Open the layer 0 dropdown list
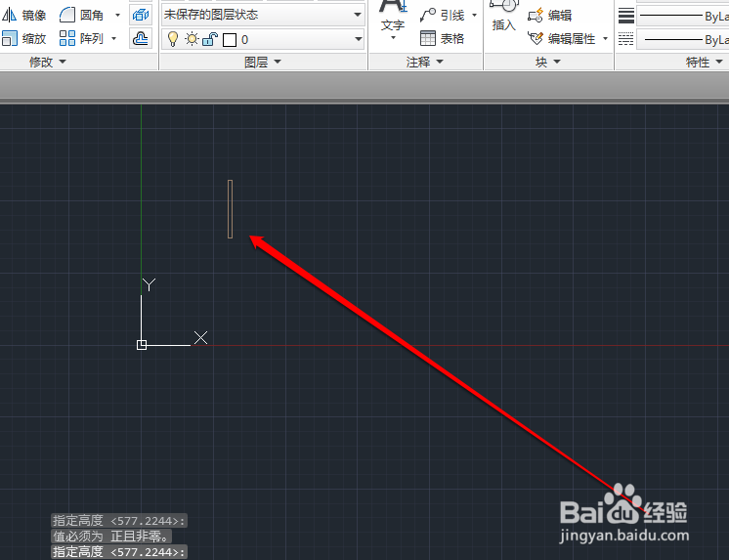This screenshot has width=729, height=560. 358,39
